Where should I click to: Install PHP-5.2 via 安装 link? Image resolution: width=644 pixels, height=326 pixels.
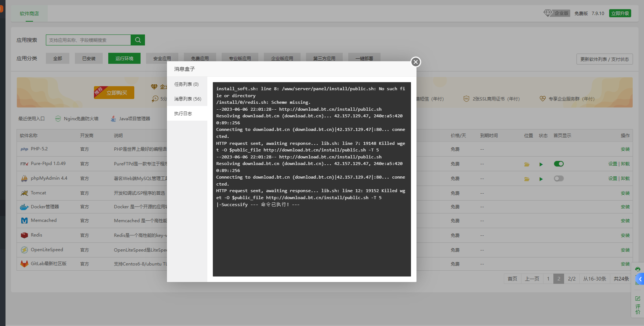(x=625, y=149)
